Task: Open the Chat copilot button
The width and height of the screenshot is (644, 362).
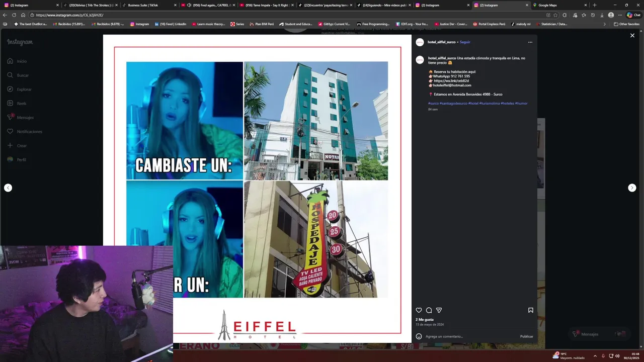Action: point(633,15)
